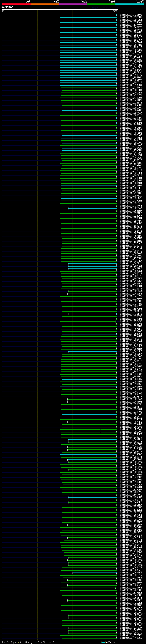The width and height of the screenshot is (146, 644).
Task: Open hit UniRef100_Q07204
Action: [131, 42]
